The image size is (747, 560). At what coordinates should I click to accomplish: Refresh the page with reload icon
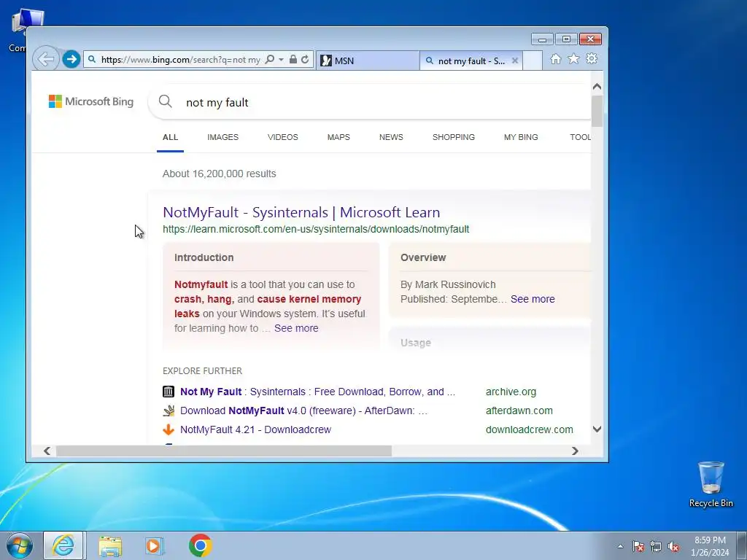pos(305,60)
